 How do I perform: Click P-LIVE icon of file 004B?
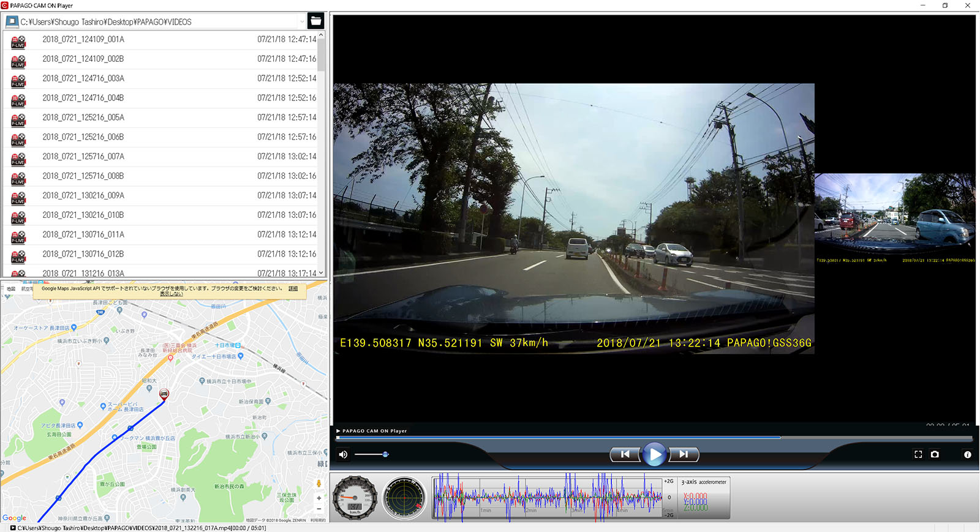[18, 100]
